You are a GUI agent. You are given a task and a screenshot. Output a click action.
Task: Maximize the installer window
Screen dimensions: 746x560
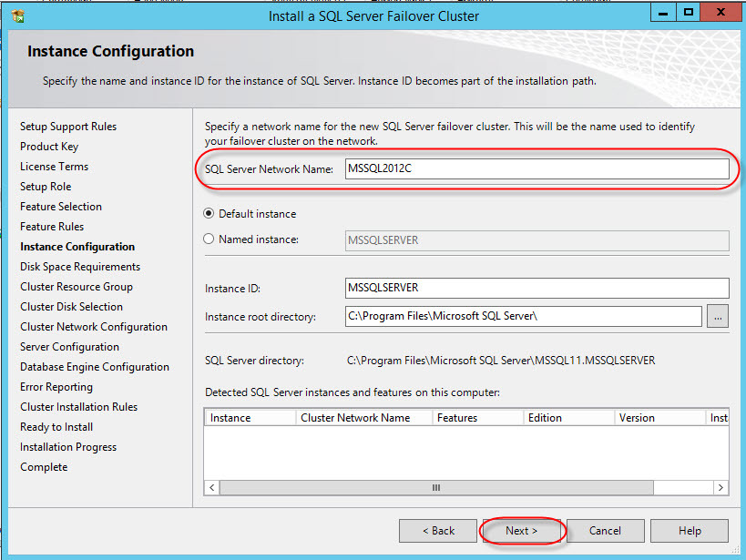[690, 14]
